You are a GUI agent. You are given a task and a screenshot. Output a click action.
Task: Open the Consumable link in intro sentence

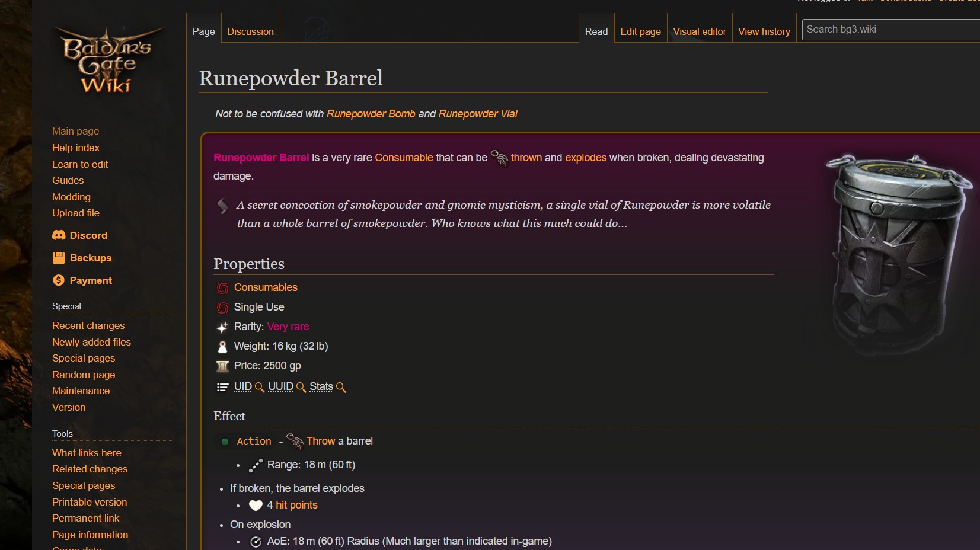[404, 158]
